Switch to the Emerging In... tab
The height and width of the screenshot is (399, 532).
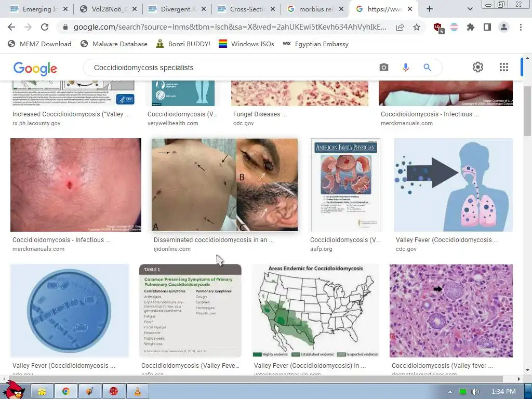34,9
